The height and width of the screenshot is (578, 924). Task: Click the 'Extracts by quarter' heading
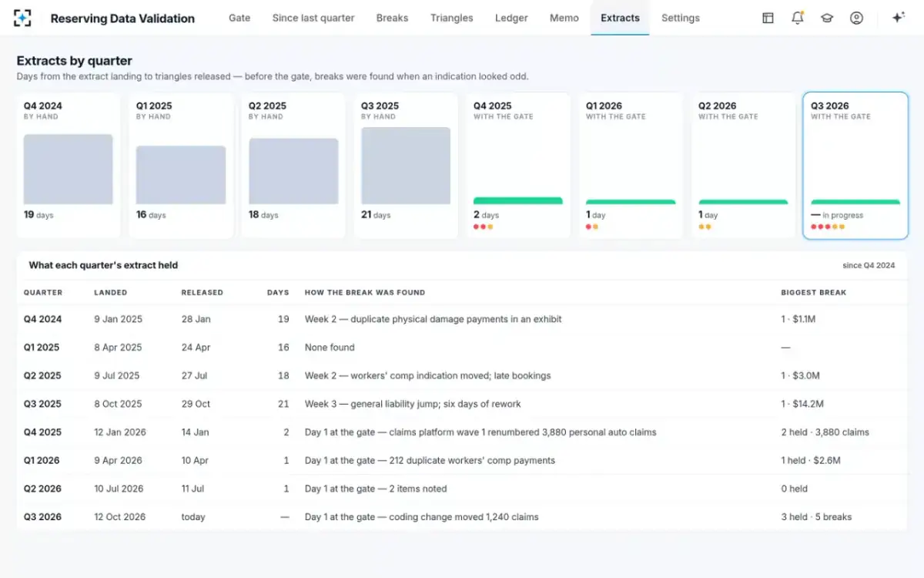75,61
